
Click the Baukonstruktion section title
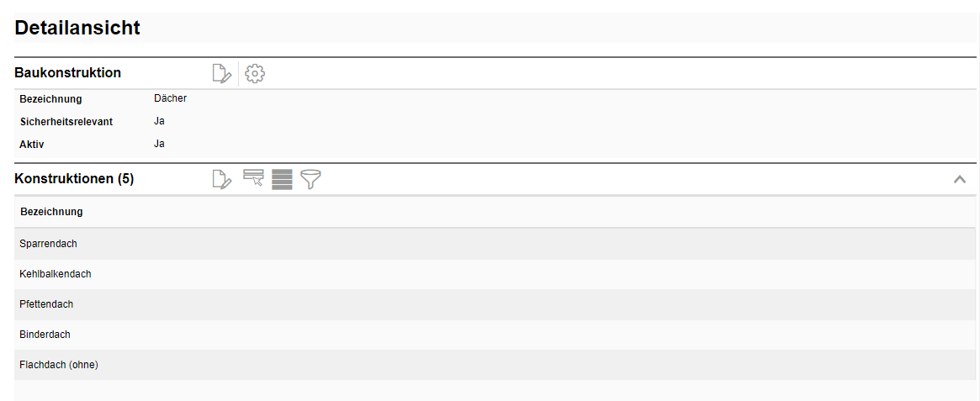[x=68, y=73]
